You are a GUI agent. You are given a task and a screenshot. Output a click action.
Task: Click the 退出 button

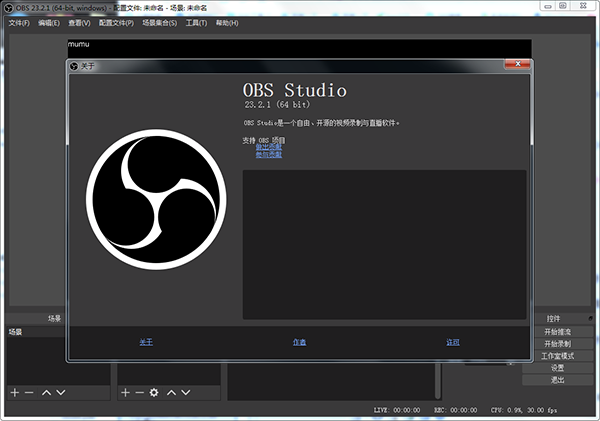point(558,380)
